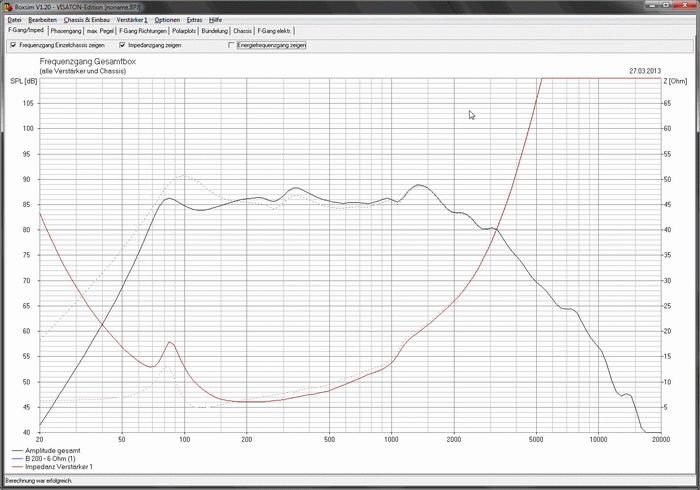
Task: Switch to the Phasengang tab
Action: coord(66,31)
